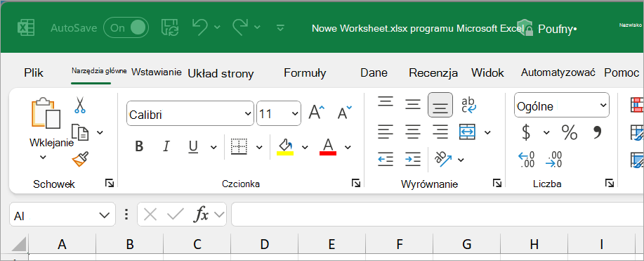Viewport: 644px width, 261px height.
Task: Apply cell borders with the borders icon
Action: tap(239, 146)
